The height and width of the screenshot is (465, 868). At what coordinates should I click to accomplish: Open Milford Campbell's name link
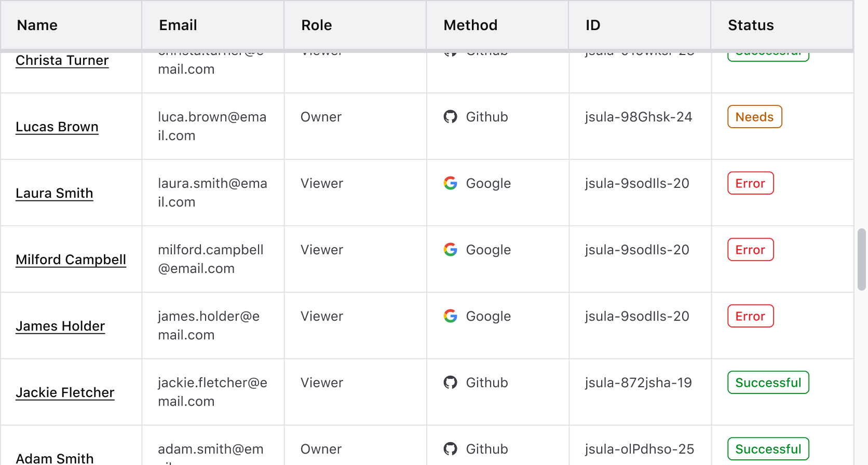coord(71,260)
